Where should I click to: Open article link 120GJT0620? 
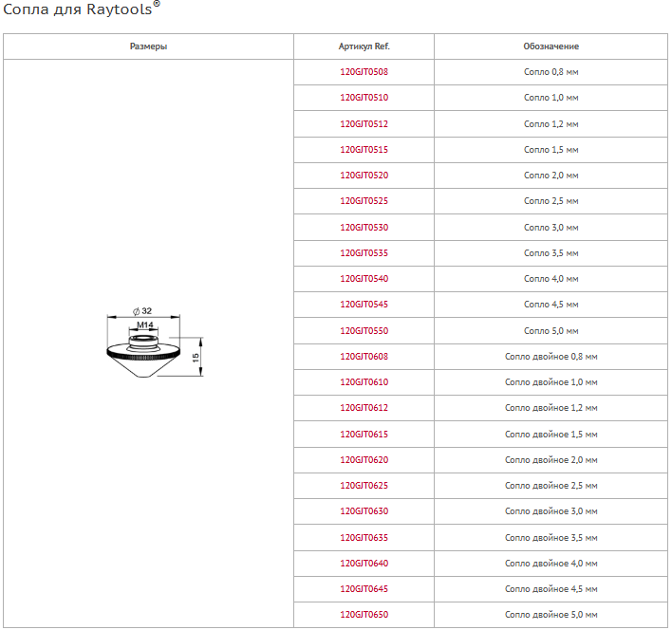tap(364, 460)
